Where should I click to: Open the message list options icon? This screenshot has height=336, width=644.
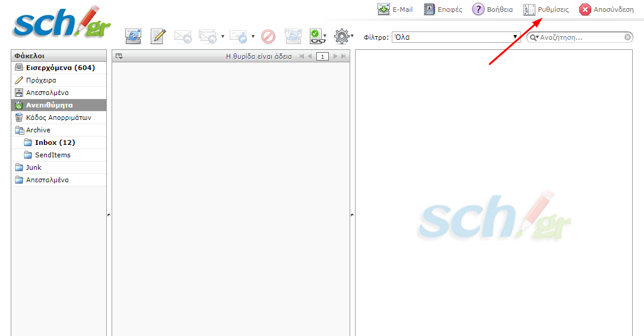[x=119, y=56]
